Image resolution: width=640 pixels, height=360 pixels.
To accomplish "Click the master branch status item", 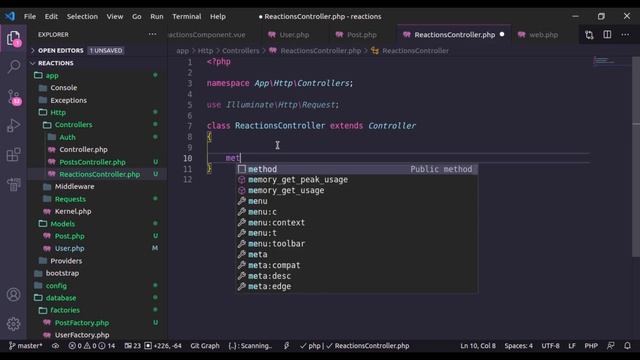I will (25, 346).
